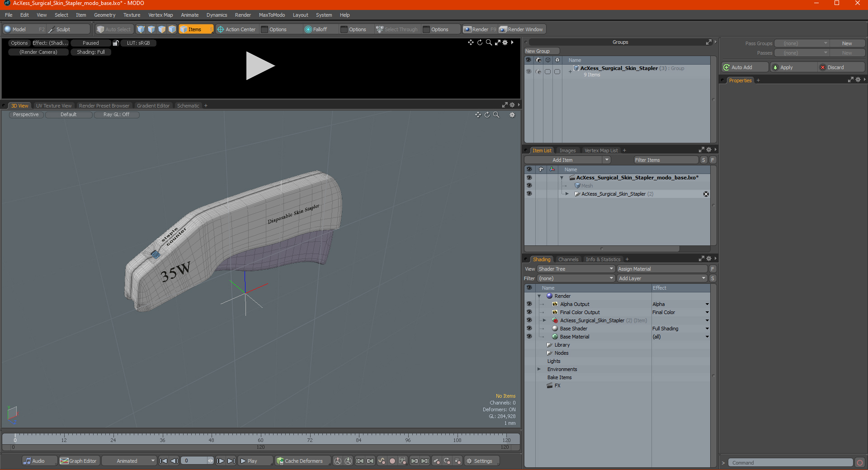The height and width of the screenshot is (470, 868).
Task: Open the Animated dropdown
Action: coord(129,461)
